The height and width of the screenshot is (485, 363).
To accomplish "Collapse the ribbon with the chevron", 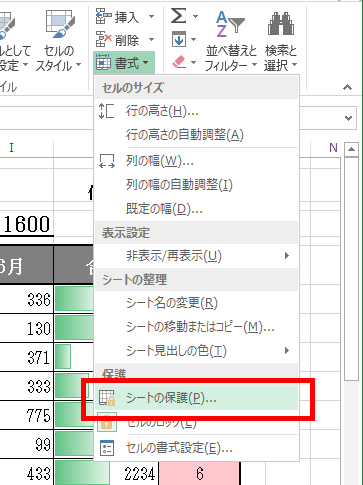I will (347, 87).
